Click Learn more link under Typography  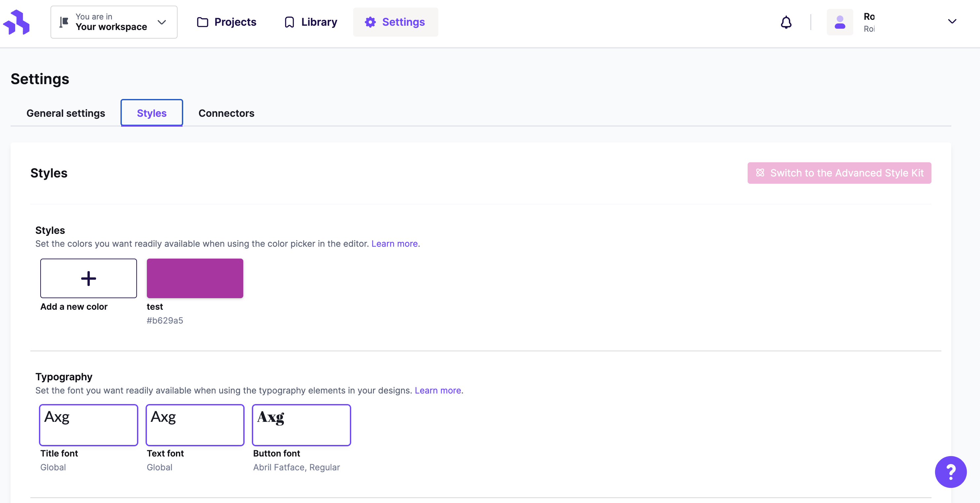437,391
